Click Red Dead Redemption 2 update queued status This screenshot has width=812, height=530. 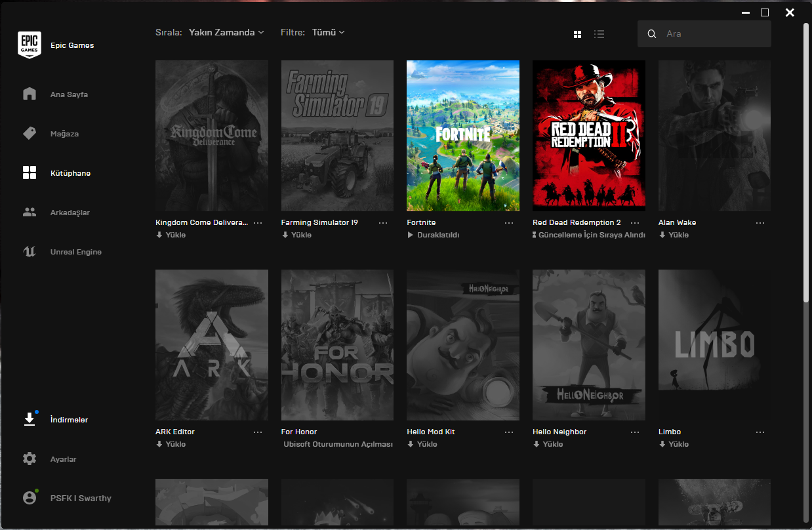pyautogui.click(x=589, y=235)
